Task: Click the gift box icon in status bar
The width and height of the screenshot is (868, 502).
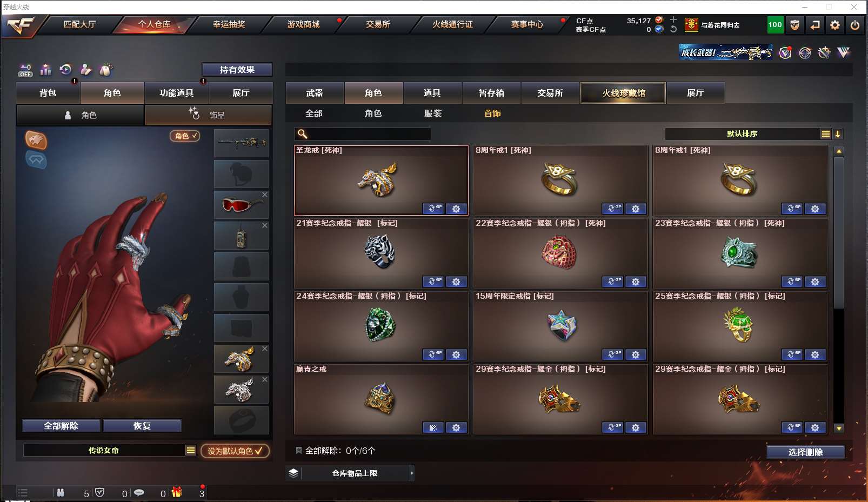Action: coord(177,492)
